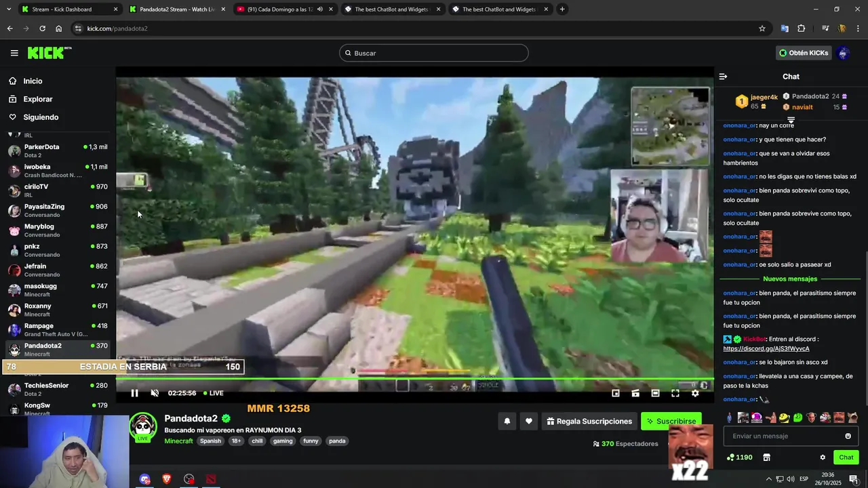This screenshot has height=488, width=868.
Task: Select the funny tag
Action: [x=311, y=441]
